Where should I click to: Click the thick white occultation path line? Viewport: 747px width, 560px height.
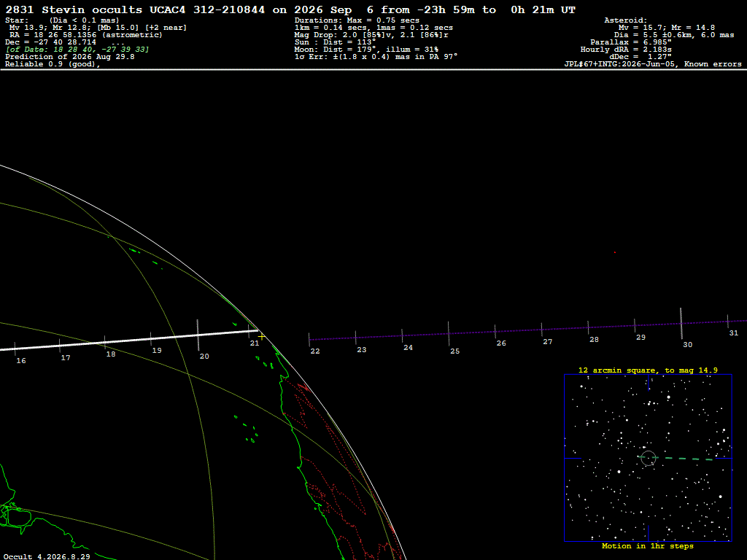pos(128,340)
